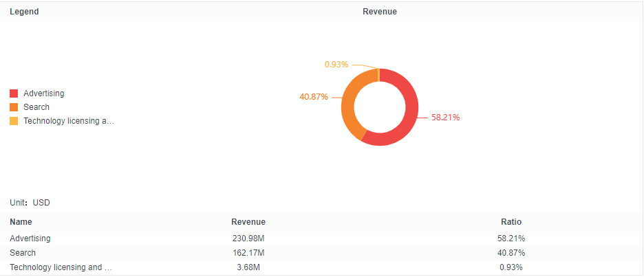Viewport: 644px width, 277px height.
Task: Click the 0.93% ratio table cell
Action: point(511,267)
